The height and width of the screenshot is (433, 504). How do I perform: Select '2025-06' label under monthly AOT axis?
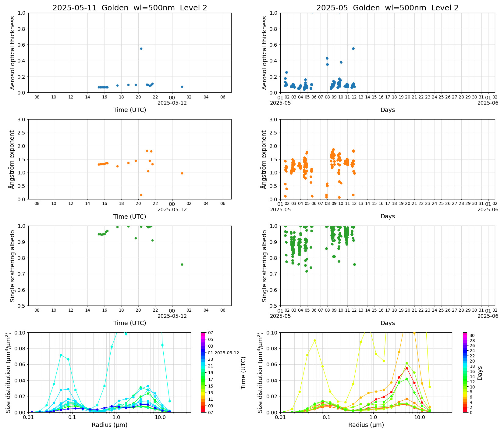tap(488, 103)
